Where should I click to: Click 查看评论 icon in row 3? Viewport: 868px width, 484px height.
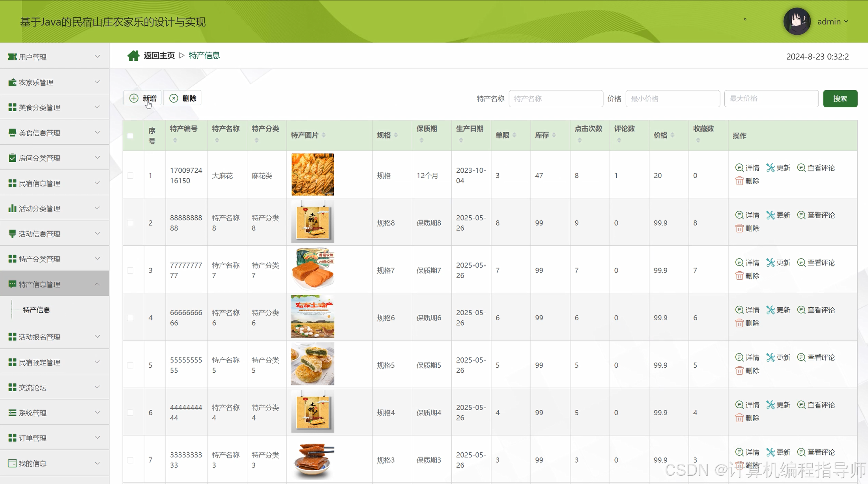click(x=801, y=262)
